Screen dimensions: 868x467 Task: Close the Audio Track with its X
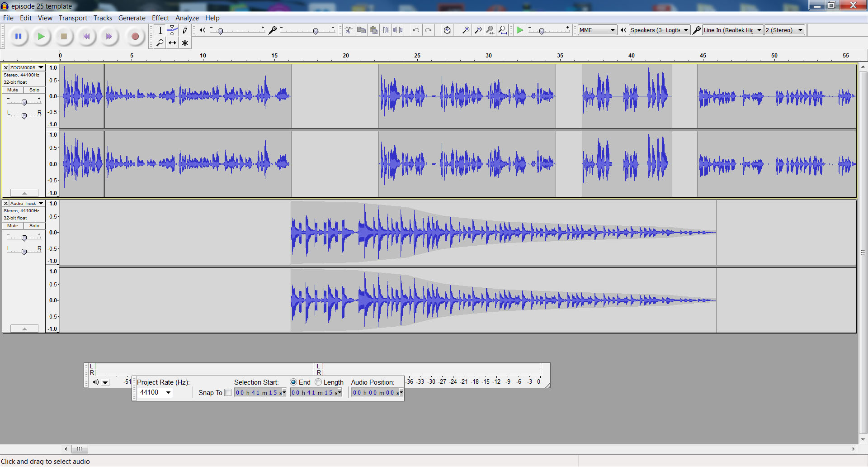pos(6,203)
